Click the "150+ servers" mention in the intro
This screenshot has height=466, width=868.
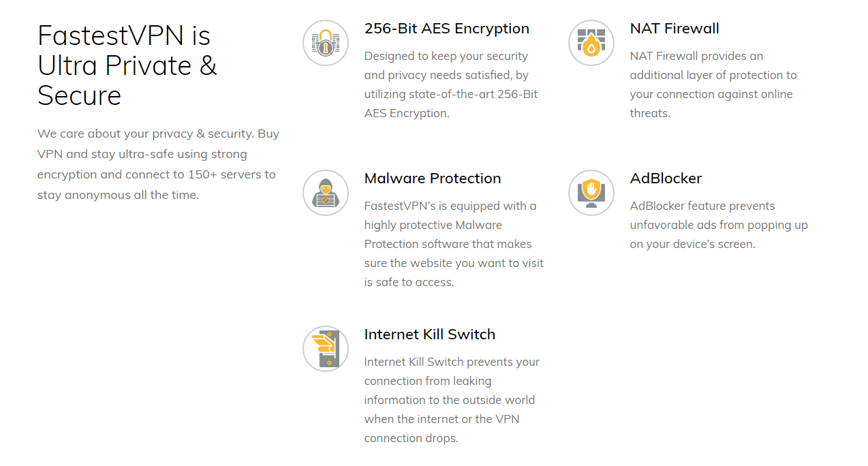(x=228, y=174)
